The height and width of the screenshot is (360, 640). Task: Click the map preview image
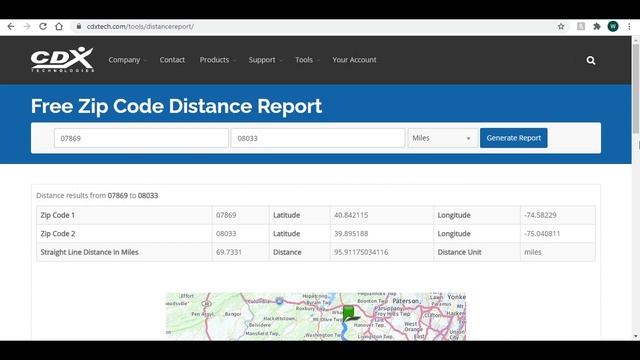[316, 316]
